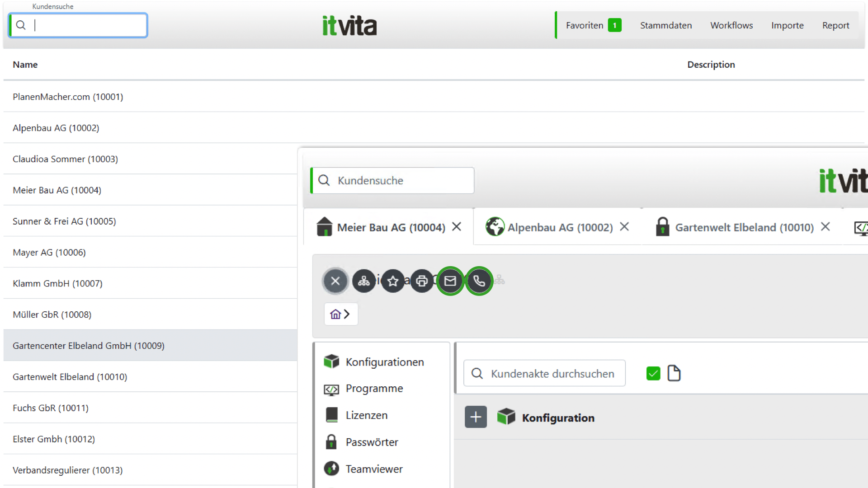The height and width of the screenshot is (488, 868).
Task: Close the round action menu button
Action: (335, 281)
